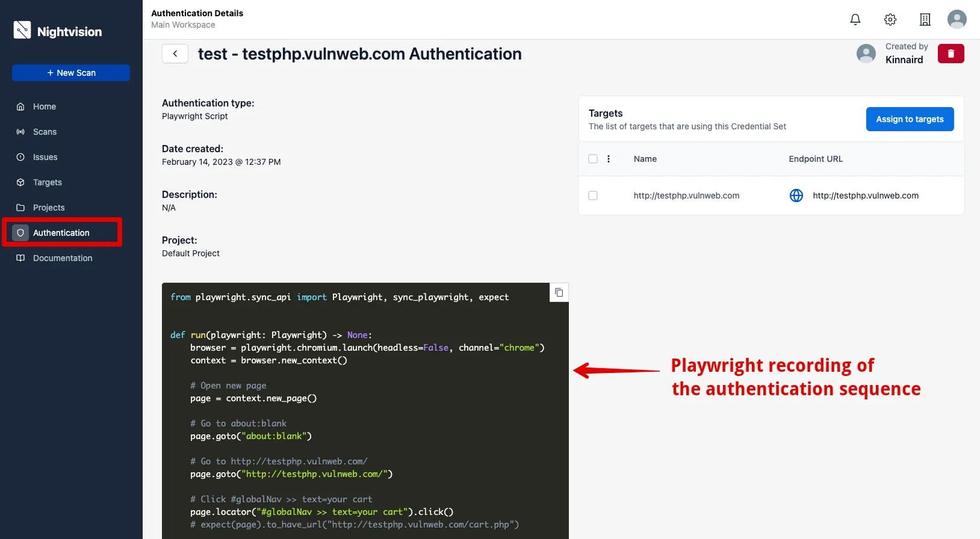Click the Kinnaird creator name
This screenshot has width=980, height=539.
[x=904, y=60]
